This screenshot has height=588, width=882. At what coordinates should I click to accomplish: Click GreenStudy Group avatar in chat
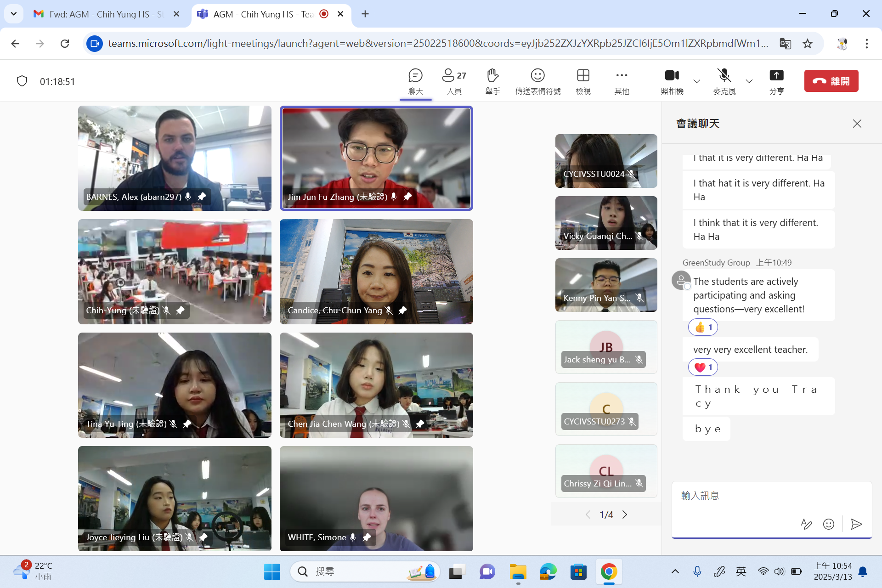pyautogui.click(x=681, y=280)
